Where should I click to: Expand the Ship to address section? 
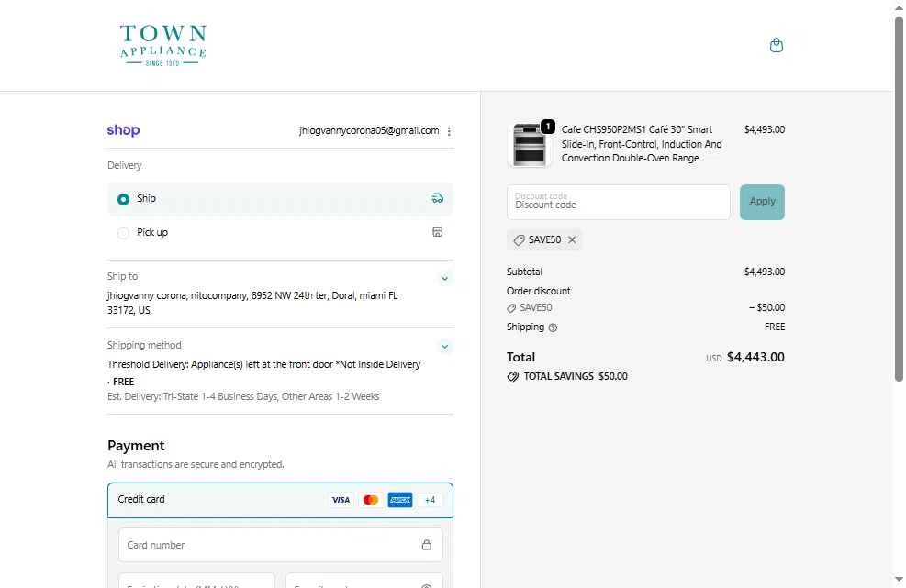pyautogui.click(x=444, y=278)
